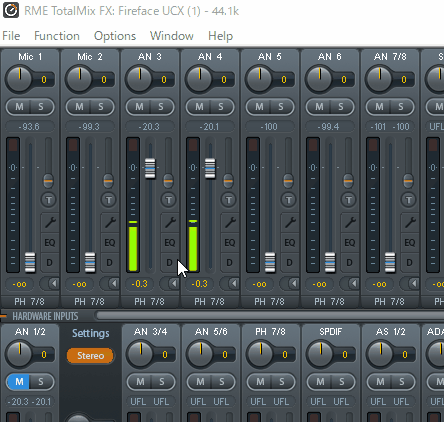The width and height of the screenshot is (444, 422).
Task: Click the hardware inputs horizontal scrollbar
Action: point(269,316)
